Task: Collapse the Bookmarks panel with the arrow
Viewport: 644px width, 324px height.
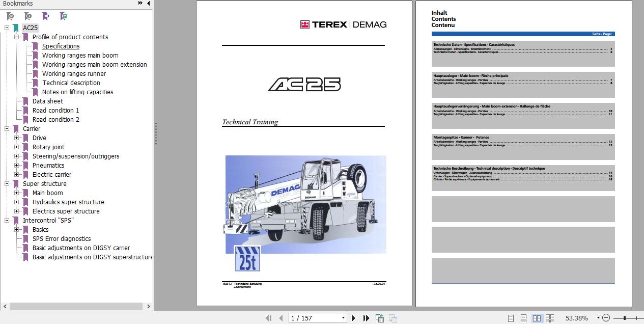Action: (148, 4)
